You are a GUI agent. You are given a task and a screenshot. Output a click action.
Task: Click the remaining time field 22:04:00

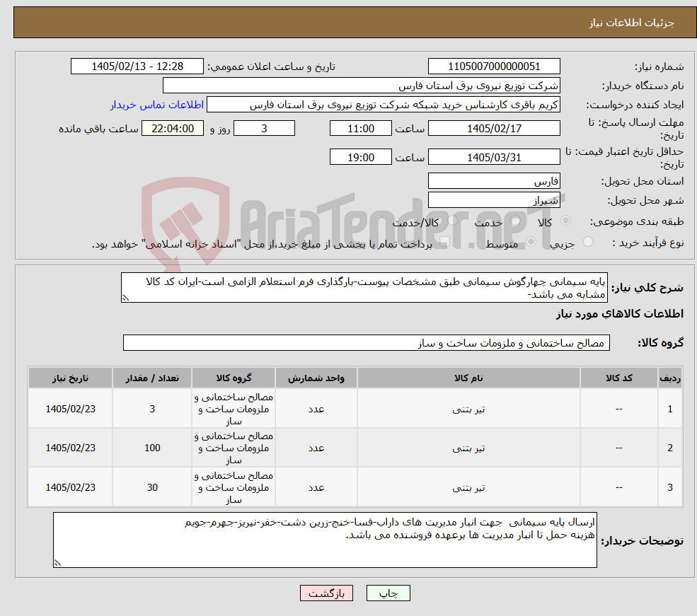pyautogui.click(x=173, y=128)
